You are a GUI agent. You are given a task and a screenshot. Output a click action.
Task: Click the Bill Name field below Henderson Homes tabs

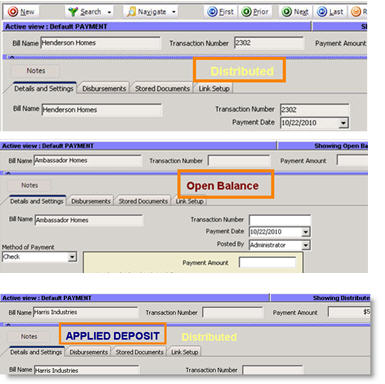[x=102, y=110]
